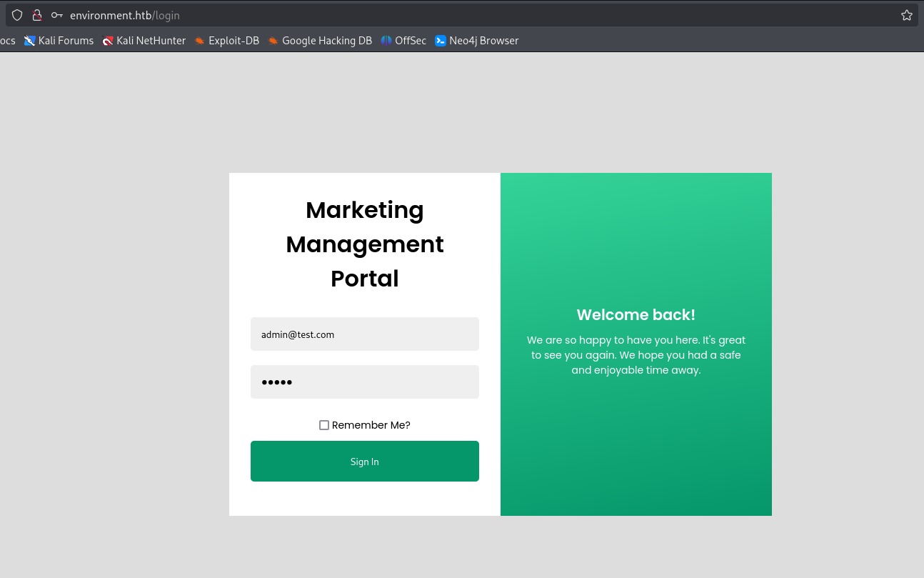The height and width of the screenshot is (578, 924).
Task: Launch the Neo4j Browser bookmark
Action: coord(477,41)
